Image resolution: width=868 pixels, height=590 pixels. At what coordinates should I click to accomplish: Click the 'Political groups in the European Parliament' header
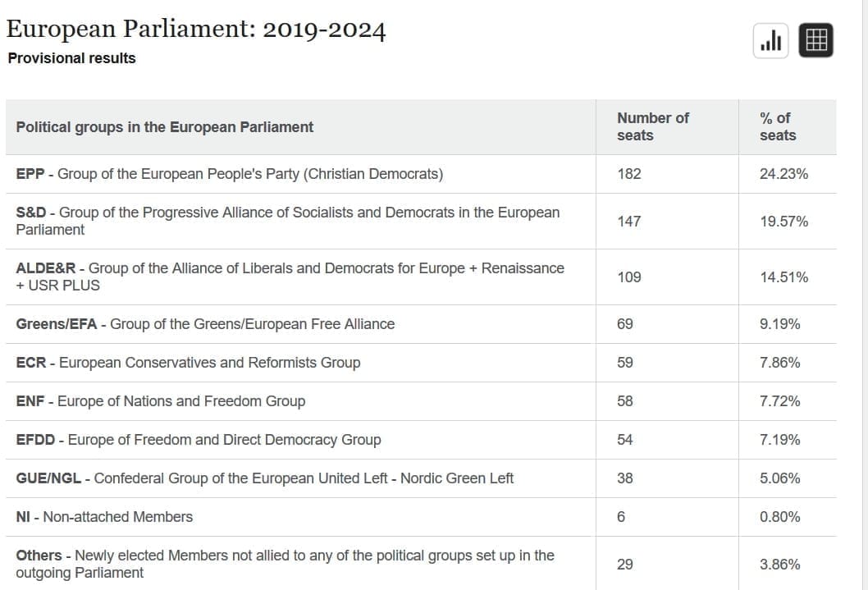coord(165,127)
